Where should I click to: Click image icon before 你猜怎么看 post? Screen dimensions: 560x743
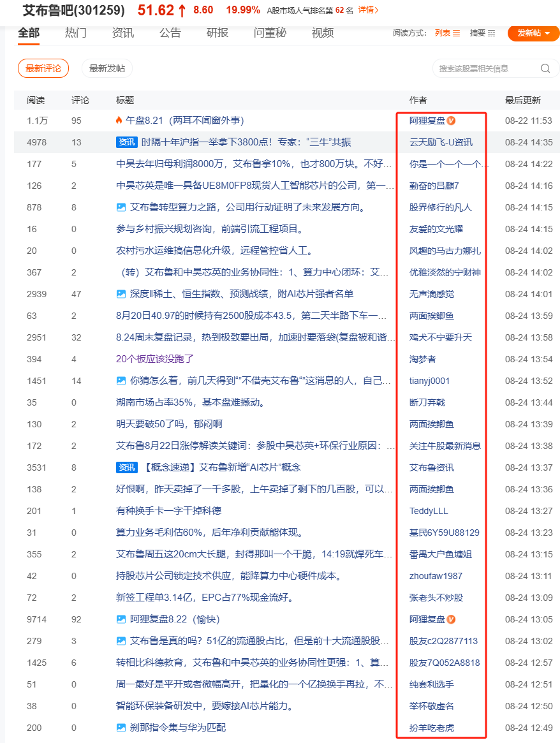pyautogui.click(x=121, y=381)
